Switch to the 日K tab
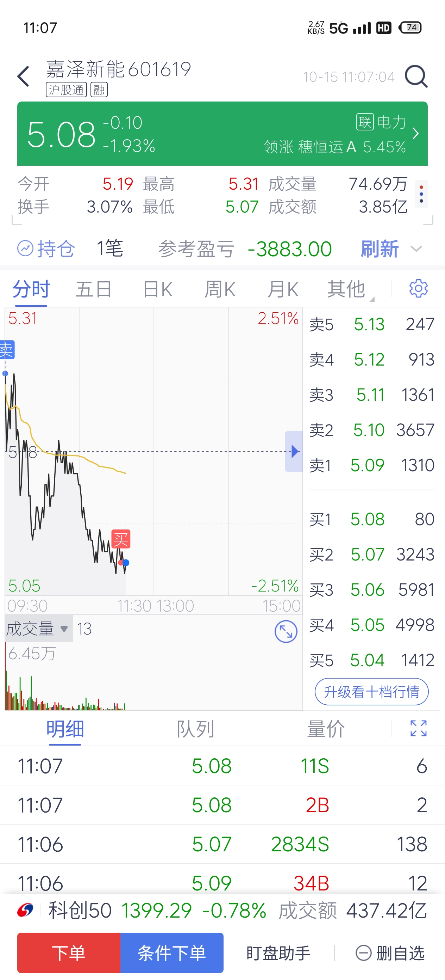Viewport: 445px width, 980px height. click(x=158, y=289)
